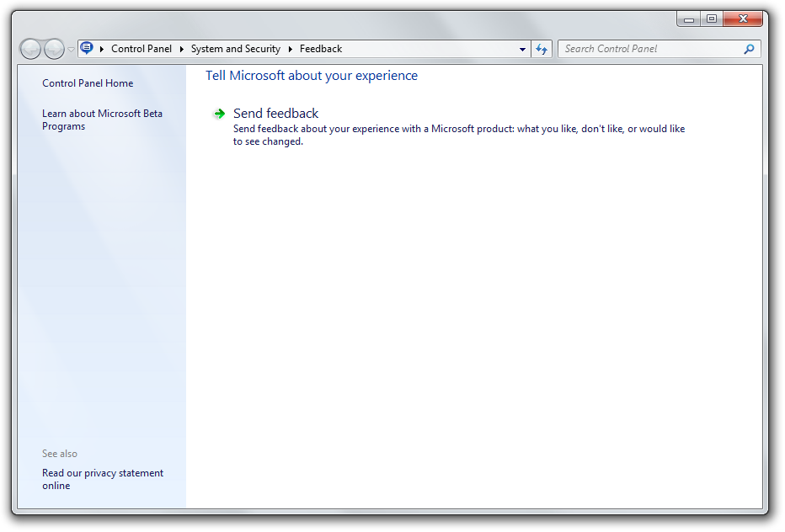The width and height of the screenshot is (785, 532).
Task: Click the Feedback icon in address bar
Action: point(87,48)
